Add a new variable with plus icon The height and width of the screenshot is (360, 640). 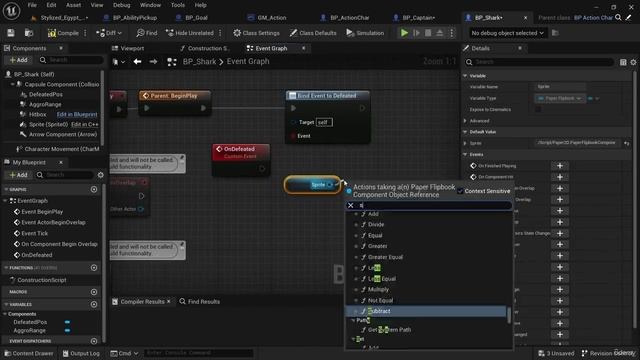pyautogui.click(x=94, y=304)
